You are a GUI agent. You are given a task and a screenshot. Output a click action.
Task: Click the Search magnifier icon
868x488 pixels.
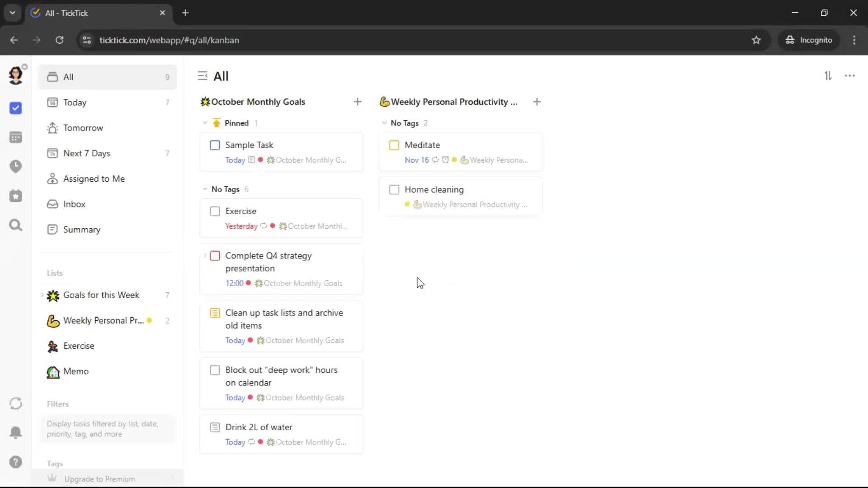pos(15,225)
